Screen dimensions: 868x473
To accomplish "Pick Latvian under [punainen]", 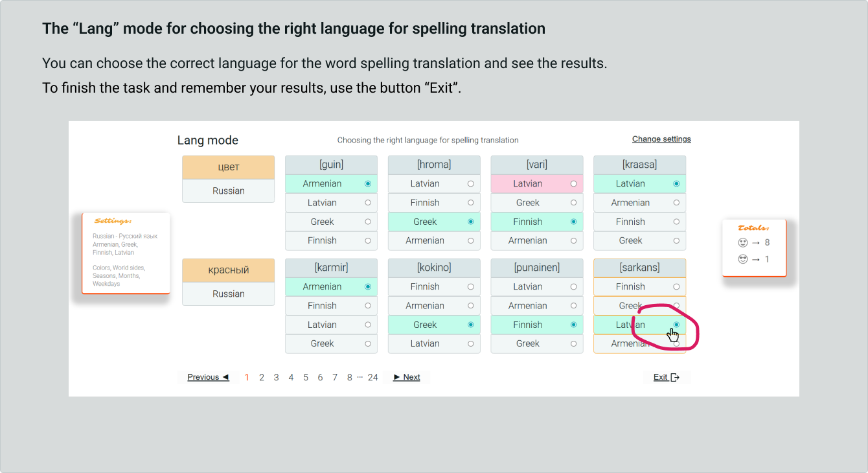I will [x=537, y=287].
